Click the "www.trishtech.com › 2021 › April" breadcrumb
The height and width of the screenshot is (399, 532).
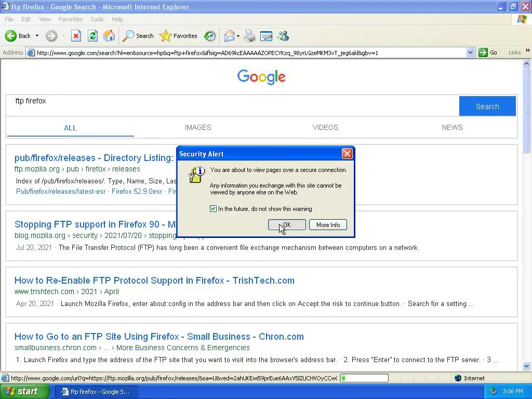[66, 291]
